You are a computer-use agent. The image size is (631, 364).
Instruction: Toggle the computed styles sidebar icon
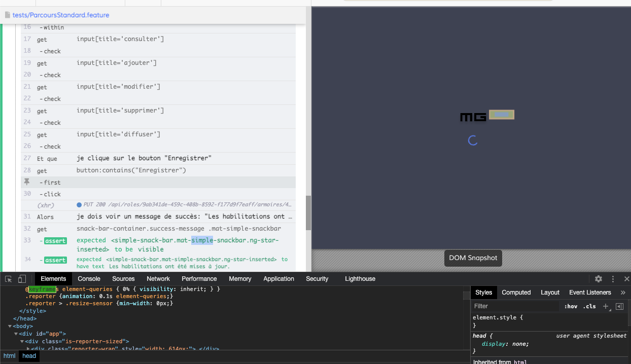click(x=619, y=306)
